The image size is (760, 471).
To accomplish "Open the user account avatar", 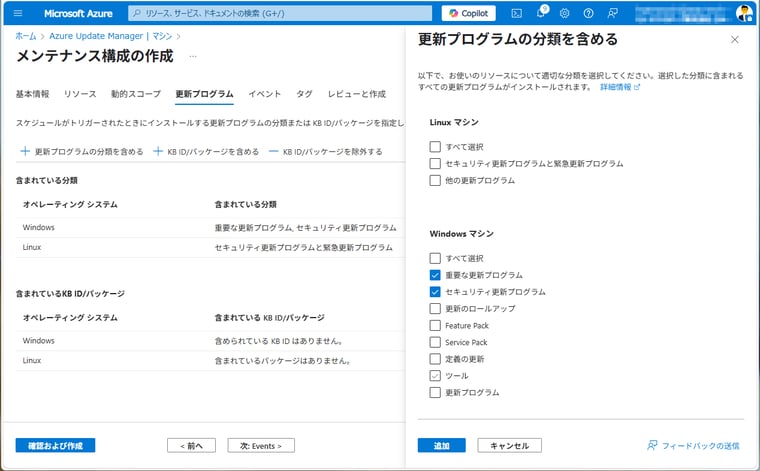I will pyautogui.click(x=744, y=13).
